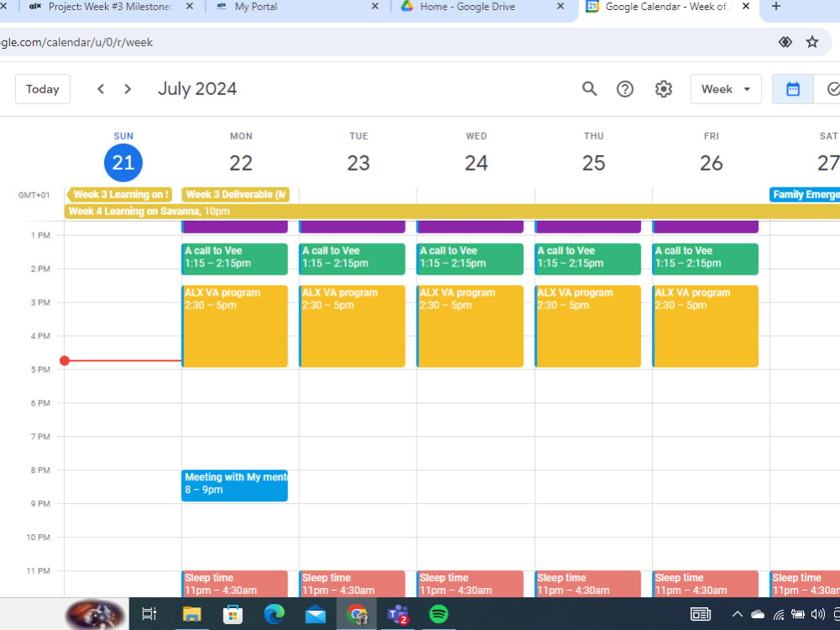Viewport: 840px width, 630px height.
Task: Open the Week view dropdown
Action: click(726, 89)
